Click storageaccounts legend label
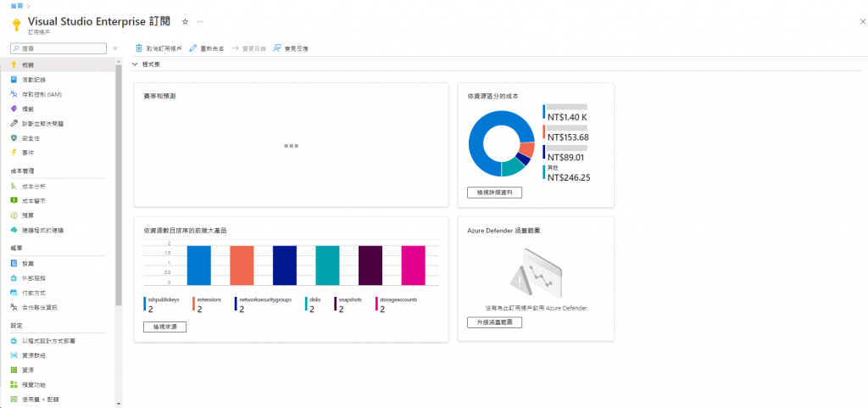Viewport: 868px width, 408px height. tap(398, 299)
